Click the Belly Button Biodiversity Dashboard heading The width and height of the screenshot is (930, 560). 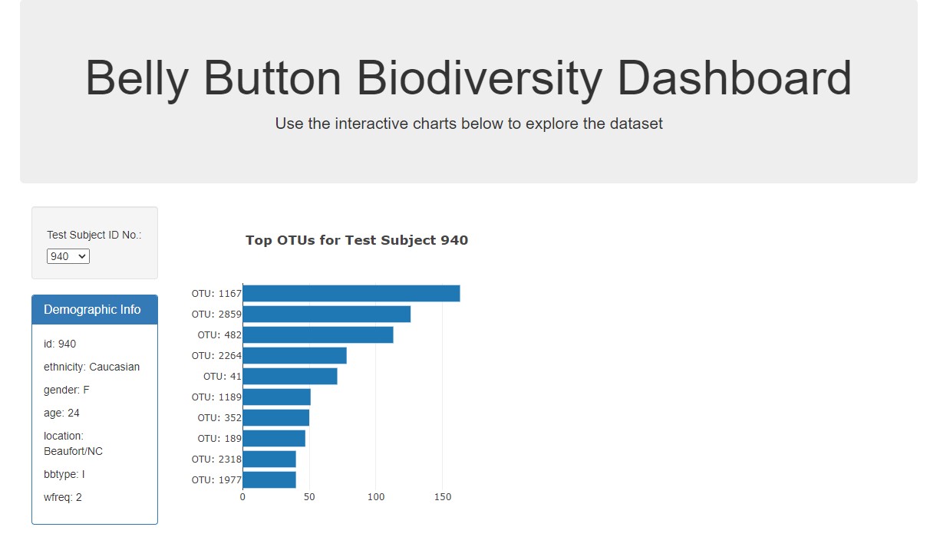pos(468,77)
